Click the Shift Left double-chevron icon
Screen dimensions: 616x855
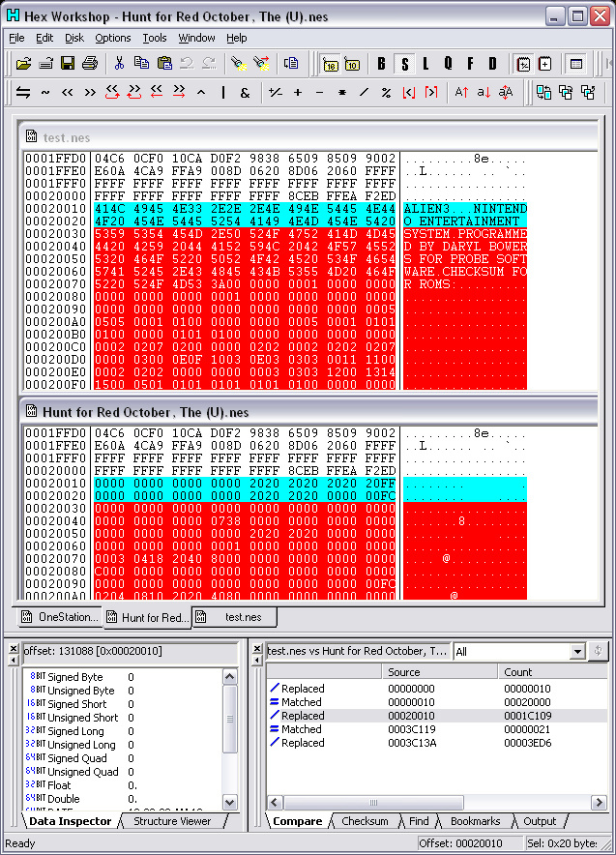tap(68, 93)
